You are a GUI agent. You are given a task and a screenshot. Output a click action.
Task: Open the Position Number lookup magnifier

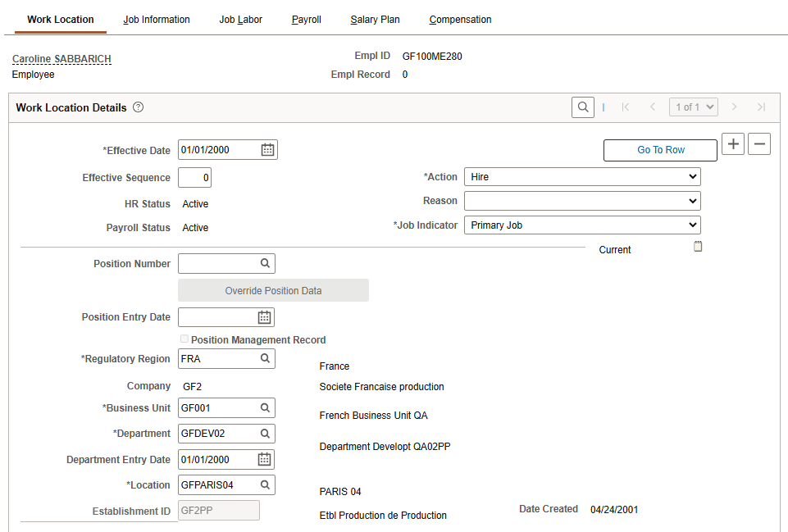[264, 263]
